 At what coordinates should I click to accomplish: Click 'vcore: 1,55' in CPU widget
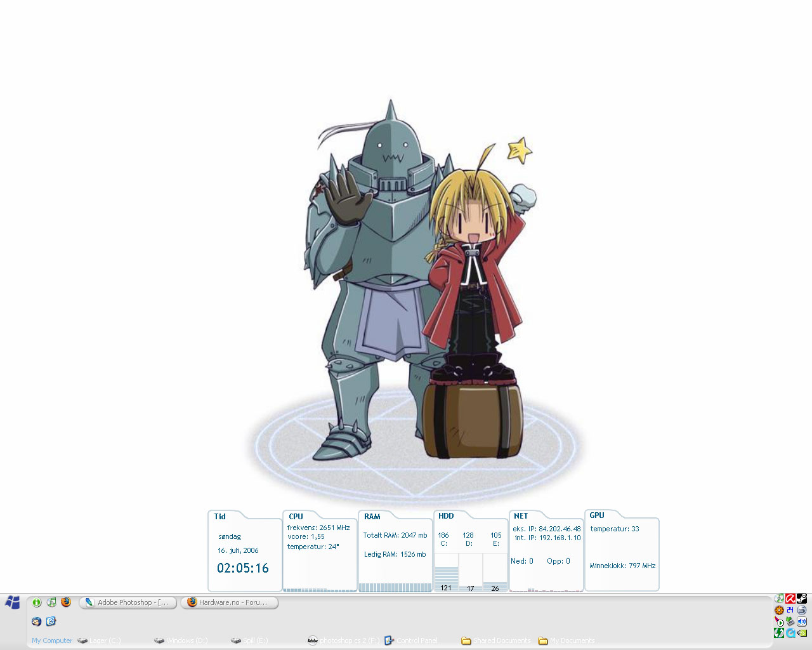[306, 536]
